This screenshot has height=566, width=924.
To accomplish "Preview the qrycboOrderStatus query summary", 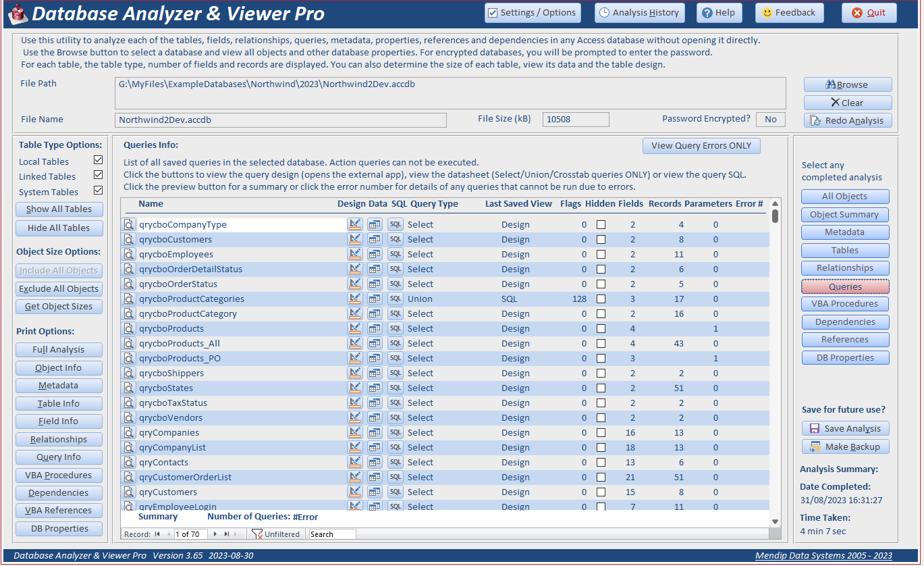I will pyautogui.click(x=129, y=284).
